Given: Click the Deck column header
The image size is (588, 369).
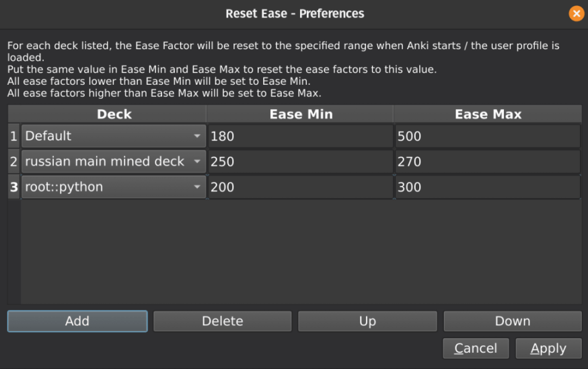Looking at the screenshot, I should click(114, 114).
